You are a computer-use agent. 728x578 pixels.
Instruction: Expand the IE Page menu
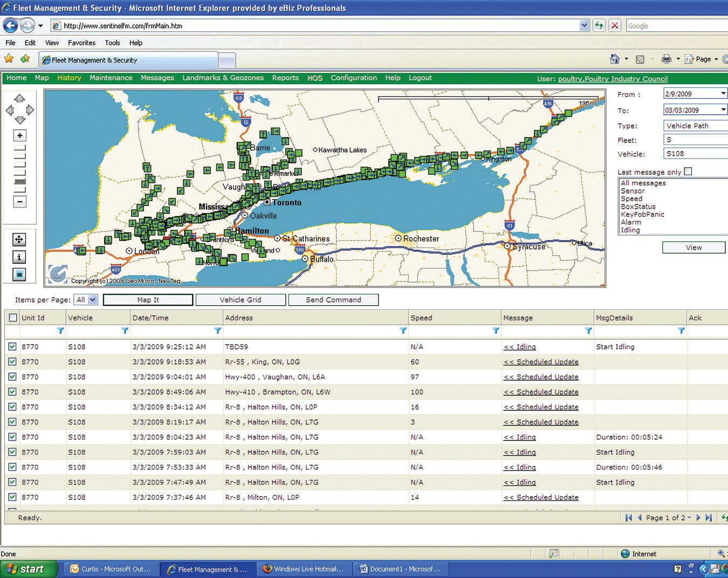(x=701, y=59)
